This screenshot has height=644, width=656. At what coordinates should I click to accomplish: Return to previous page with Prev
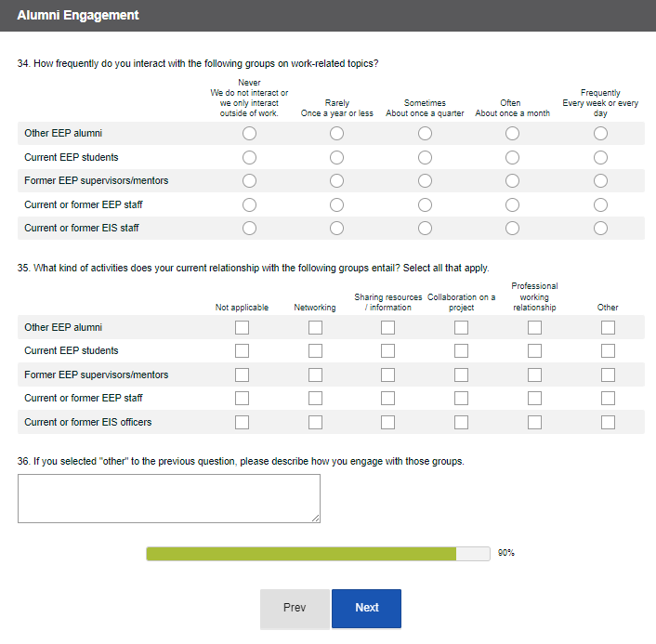tap(295, 608)
